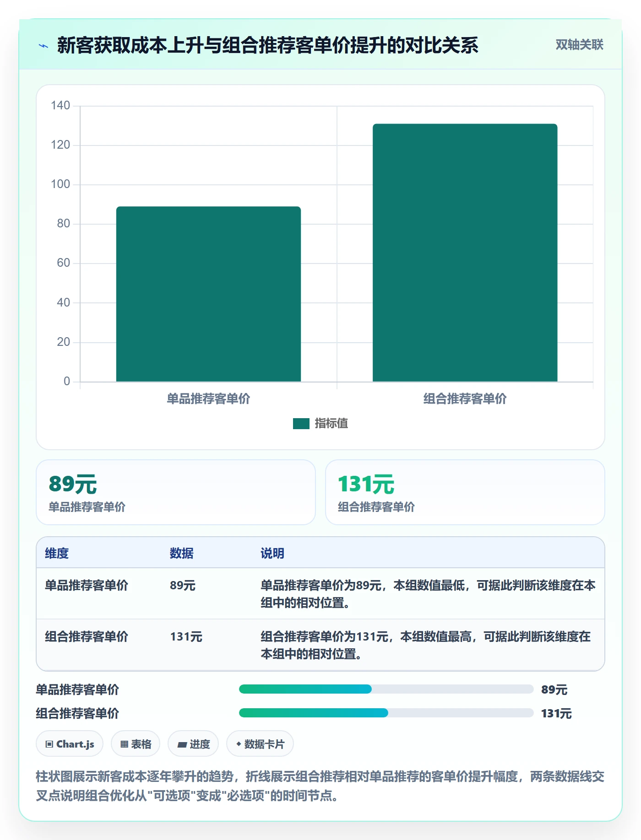Click the "131元" value beside the progress bar

pos(556,713)
